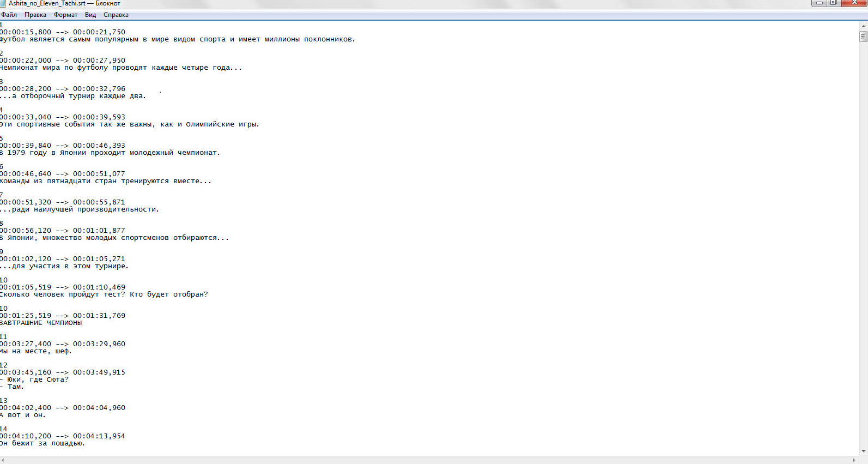Screen dimensions: 868x464
Task: Place cursor in the ЗАВТРАШНИЕ ЧЕМПИОНЫ subtitle line
Action: point(41,323)
